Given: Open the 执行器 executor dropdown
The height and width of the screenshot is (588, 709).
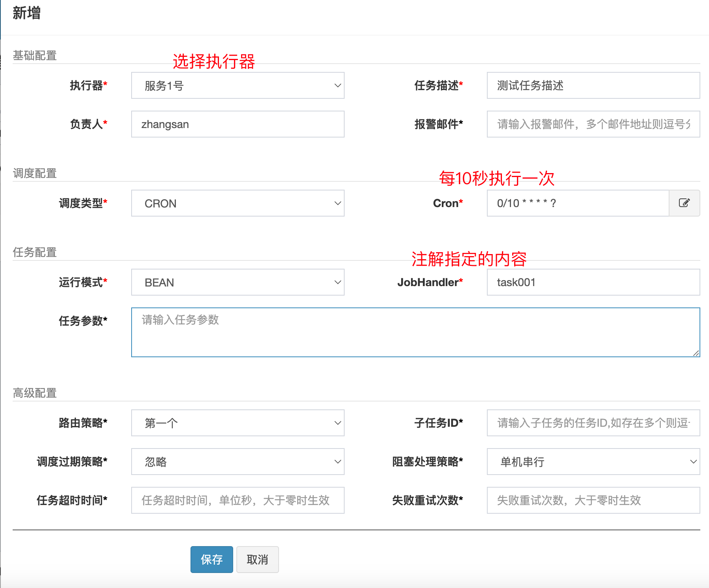Looking at the screenshot, I should (x=238, y=85).
